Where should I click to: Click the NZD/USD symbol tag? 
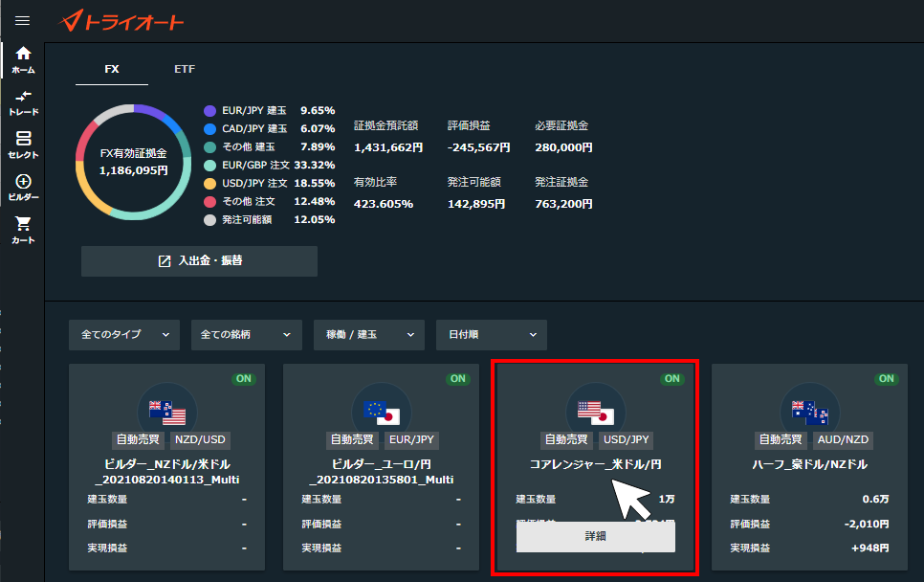pos(200,440)
